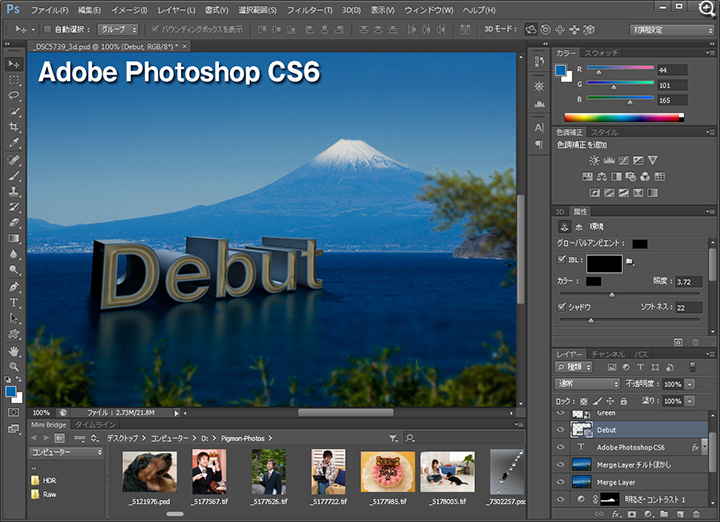Image resolution: width=720 pixels, height=522 pixels.
Task: Hide the Debut layer
Action: tap(560, 430)
